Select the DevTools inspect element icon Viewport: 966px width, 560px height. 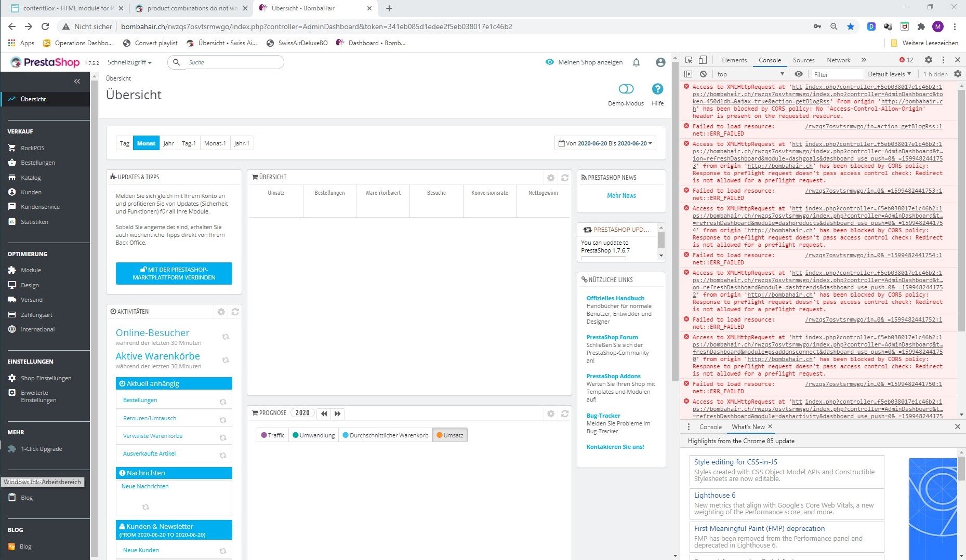689,60
